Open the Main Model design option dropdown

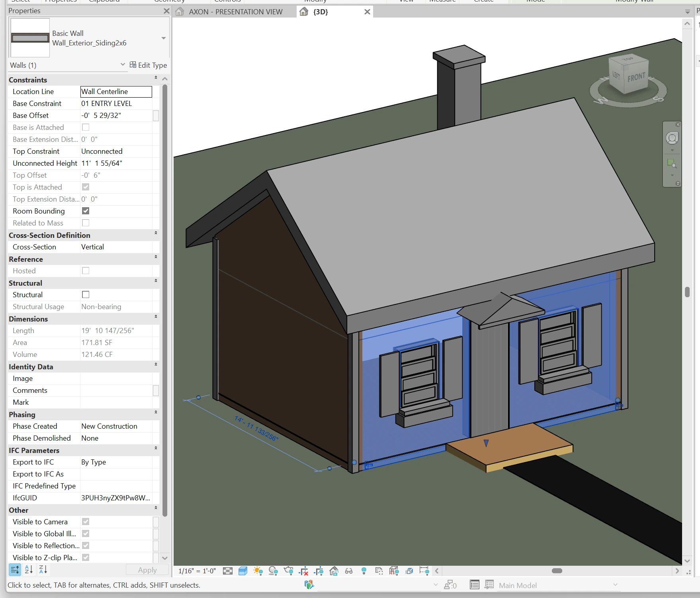pos(615,585)
